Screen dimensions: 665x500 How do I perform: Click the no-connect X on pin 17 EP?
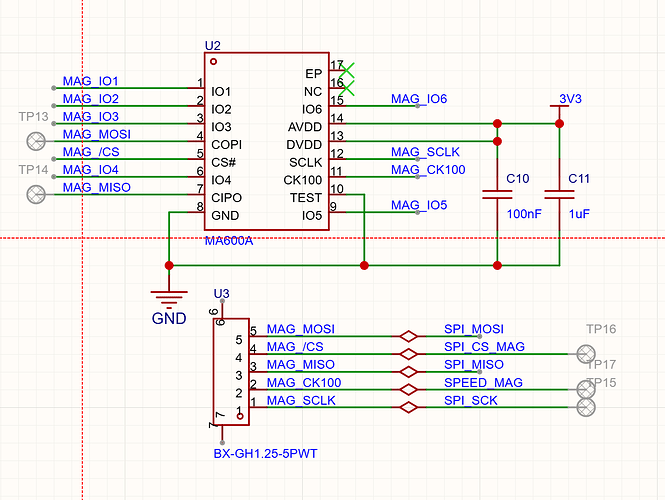tap(347, 70)
